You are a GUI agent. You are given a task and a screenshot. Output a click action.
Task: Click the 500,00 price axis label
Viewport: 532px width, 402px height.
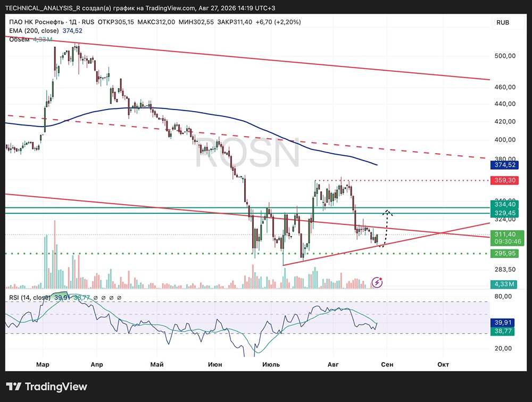[505, 56]
